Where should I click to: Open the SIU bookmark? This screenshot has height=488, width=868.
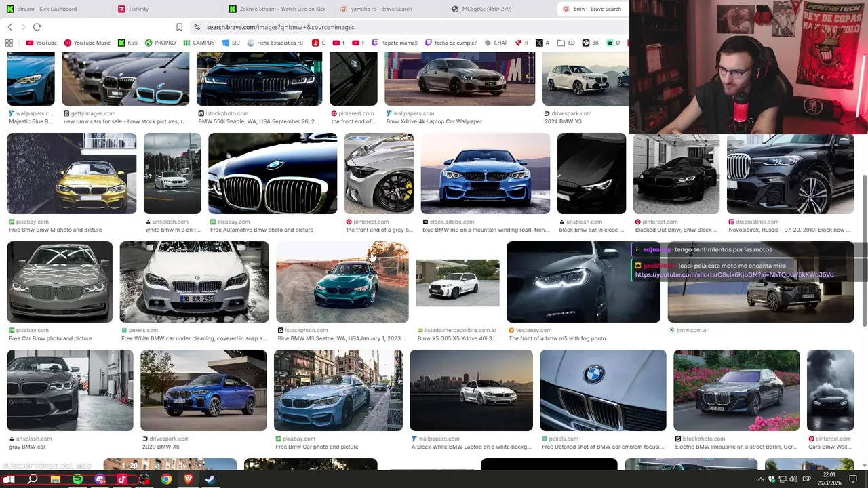(x=230, y=43)
